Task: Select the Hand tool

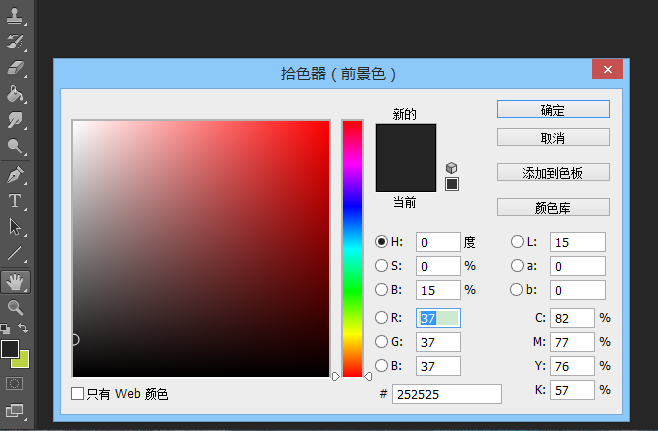Action: tap(15, 282)
